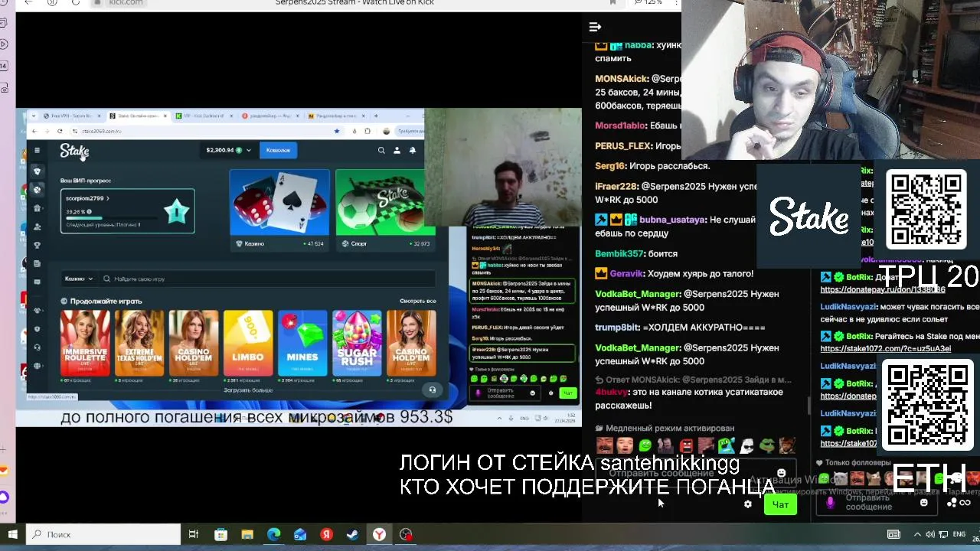The width and height of the screenshot is (980, 551).
Task: Open Stake sidebar headset support icon
Action: [37, 347]
